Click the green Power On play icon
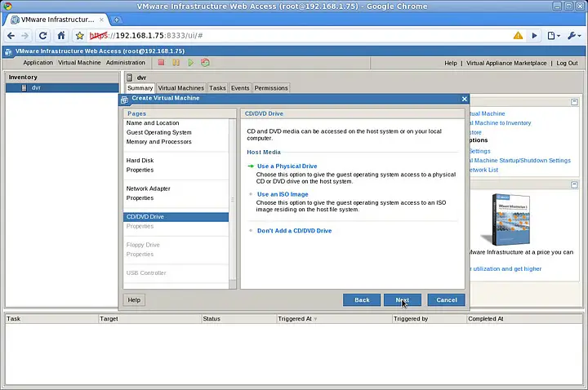 [191, 63]
